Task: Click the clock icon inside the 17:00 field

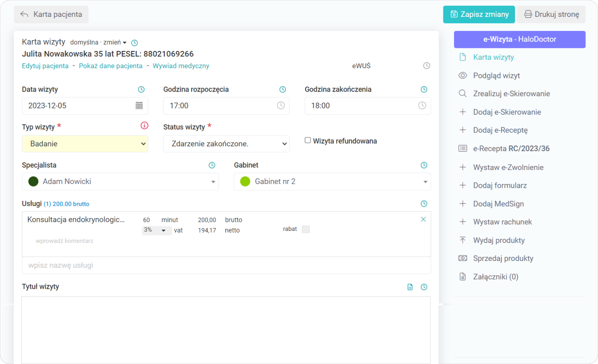Action: (x=281, y=106)
